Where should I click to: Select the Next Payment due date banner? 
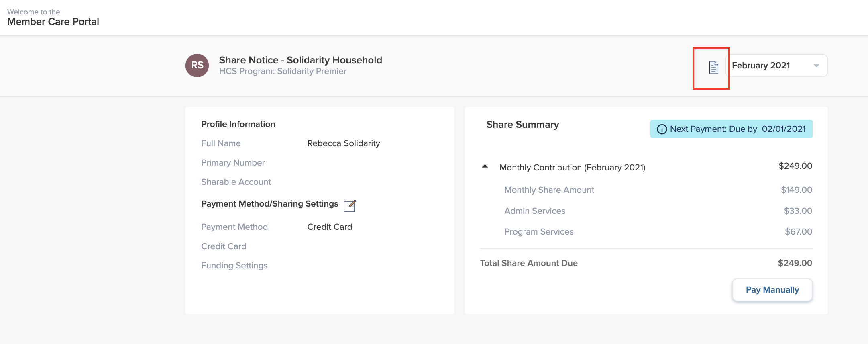731,129
